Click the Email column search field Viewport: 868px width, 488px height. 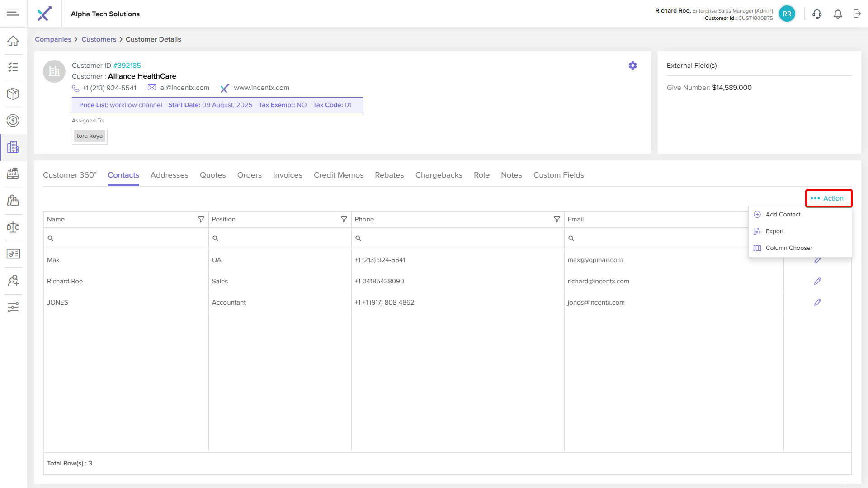(x=656, y=238)
